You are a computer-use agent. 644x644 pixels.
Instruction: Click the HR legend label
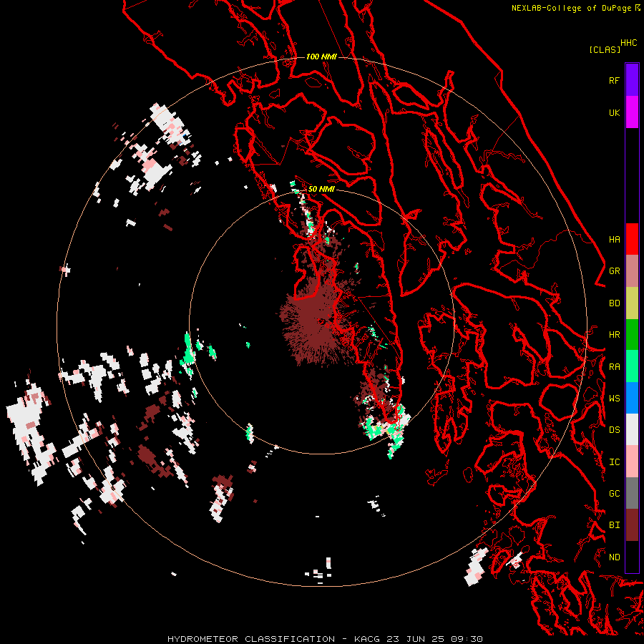pos(614,335)
